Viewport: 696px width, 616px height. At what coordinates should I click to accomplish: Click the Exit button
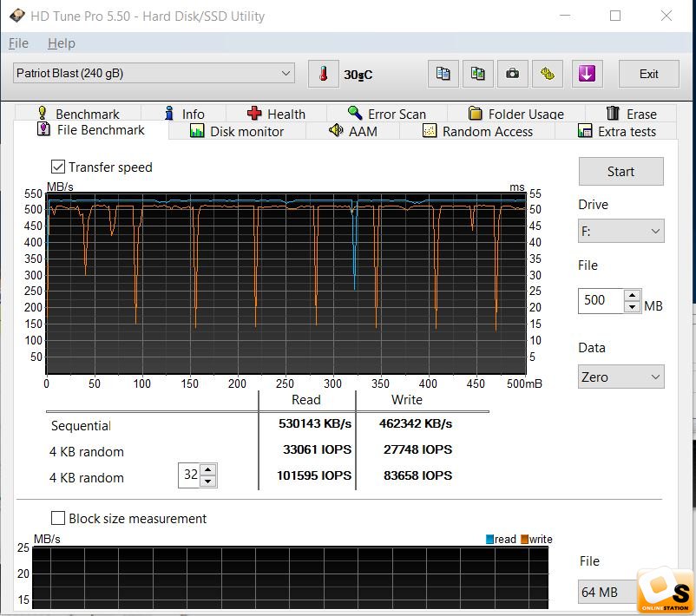pos(648,74)
